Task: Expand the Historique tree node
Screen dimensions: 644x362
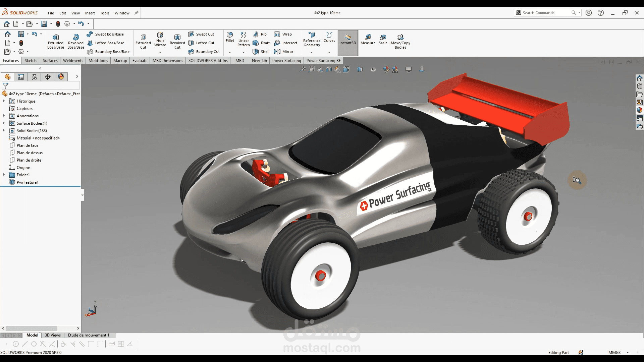Action: 4,101
